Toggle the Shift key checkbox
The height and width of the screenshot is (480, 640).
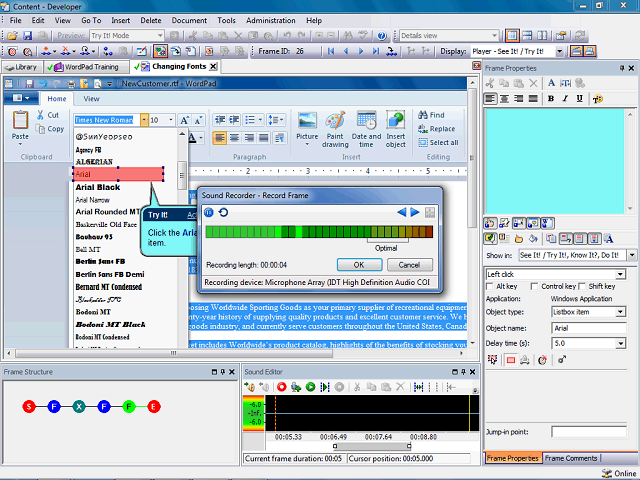(x=582, y=287)
